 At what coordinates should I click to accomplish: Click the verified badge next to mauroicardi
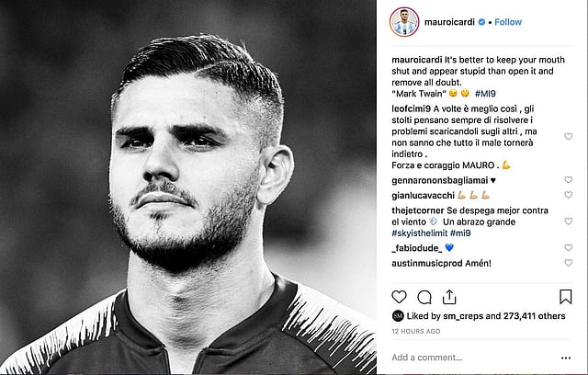point(481,22)
